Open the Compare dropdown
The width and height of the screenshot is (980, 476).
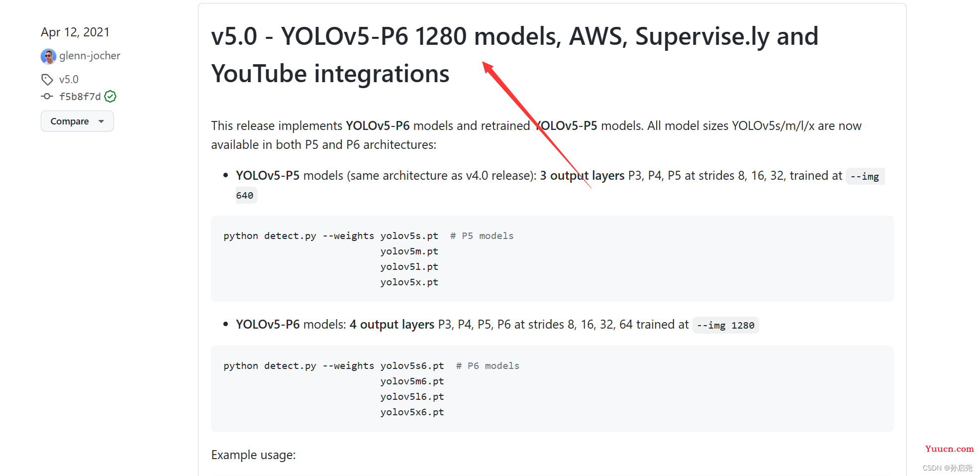77,121
